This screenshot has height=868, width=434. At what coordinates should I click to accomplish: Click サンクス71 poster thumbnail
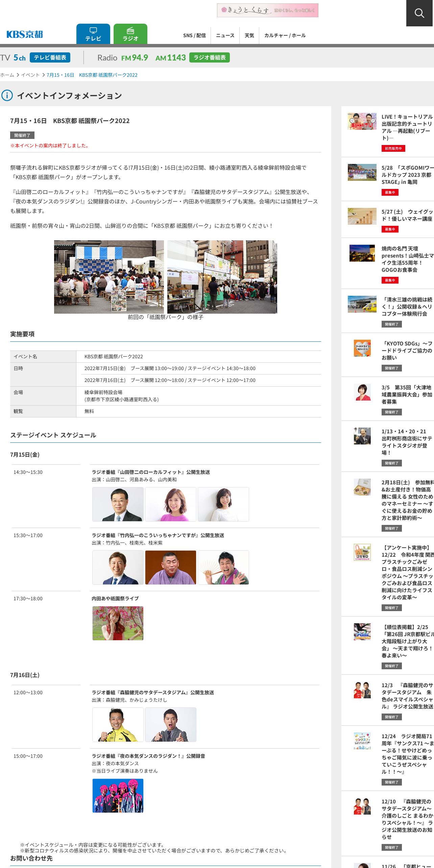pyautogui.click(x=362, y=741)
